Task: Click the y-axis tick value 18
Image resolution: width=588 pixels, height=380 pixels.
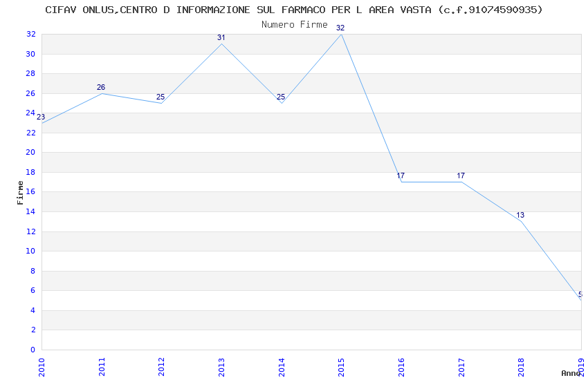Action: pos(30,172)
